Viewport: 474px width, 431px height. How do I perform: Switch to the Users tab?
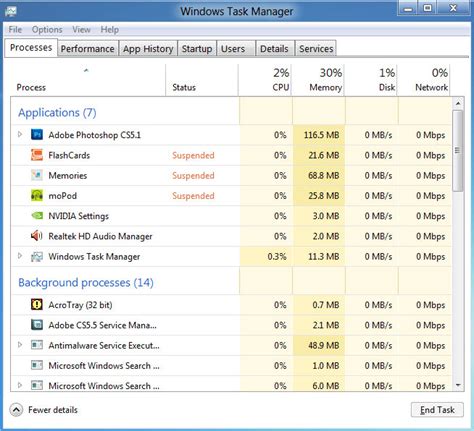coord(236,49)
